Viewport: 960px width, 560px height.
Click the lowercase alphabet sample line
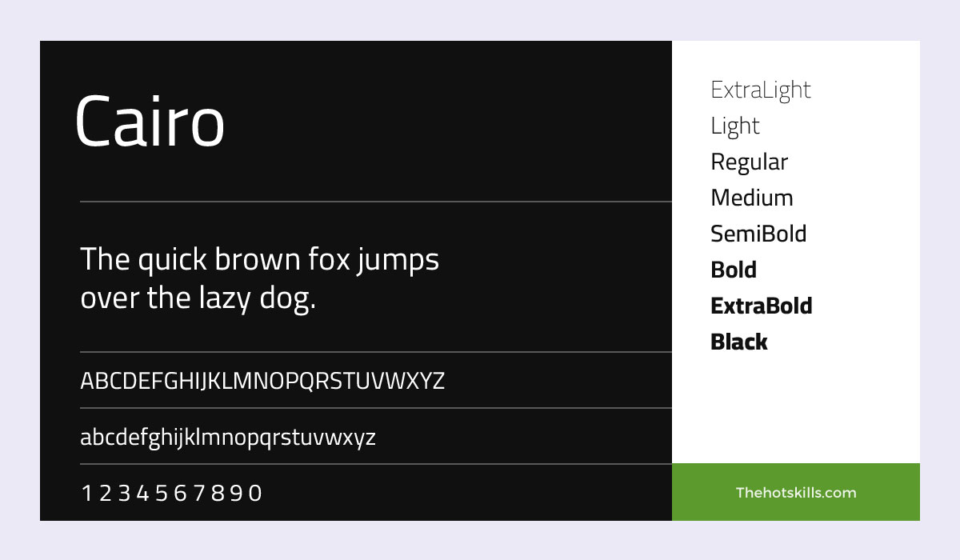(x=227, y=438)
